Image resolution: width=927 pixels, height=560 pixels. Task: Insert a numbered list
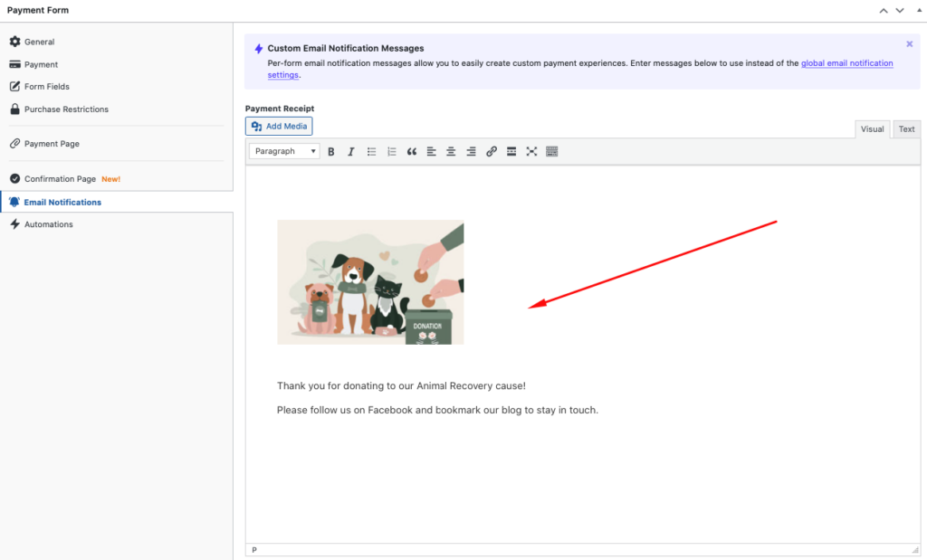pyautogui.click(x=391, y=152)
